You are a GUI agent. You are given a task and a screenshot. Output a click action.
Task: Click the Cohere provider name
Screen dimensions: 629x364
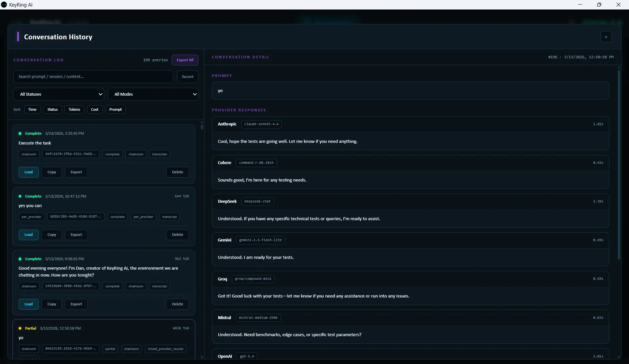224,163
